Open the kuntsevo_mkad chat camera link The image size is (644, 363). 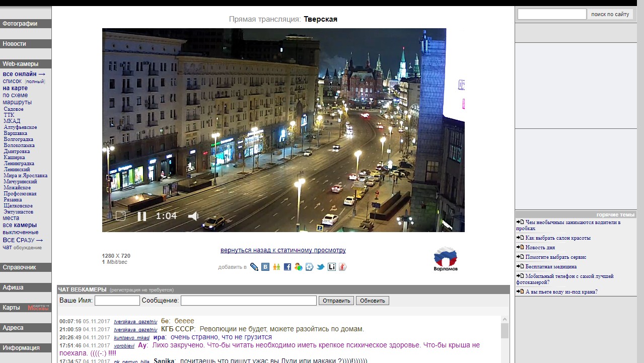tap(132, 337)
